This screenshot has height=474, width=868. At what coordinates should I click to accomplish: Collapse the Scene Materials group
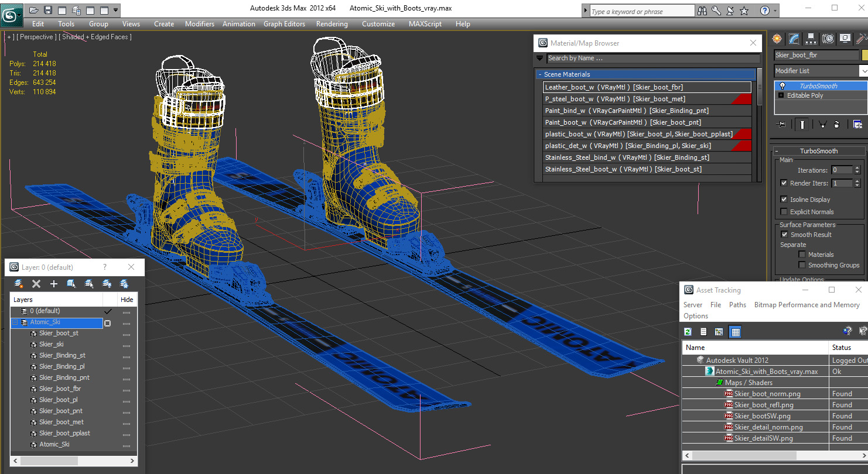click(x=539, y=75)
